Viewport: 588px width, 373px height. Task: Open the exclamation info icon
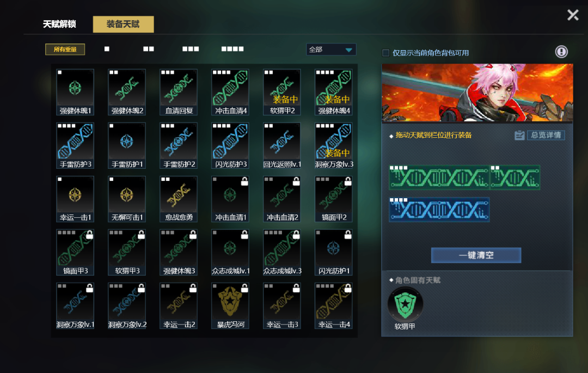(x=561, y=52)
